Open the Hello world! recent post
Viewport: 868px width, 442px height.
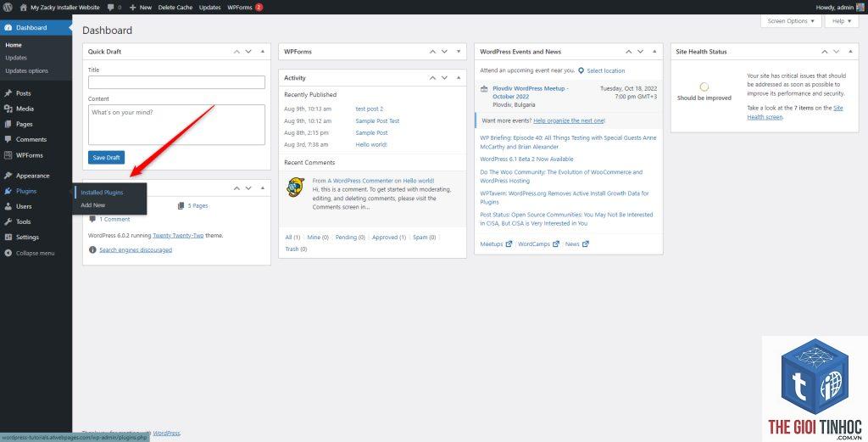coord(371,144)
